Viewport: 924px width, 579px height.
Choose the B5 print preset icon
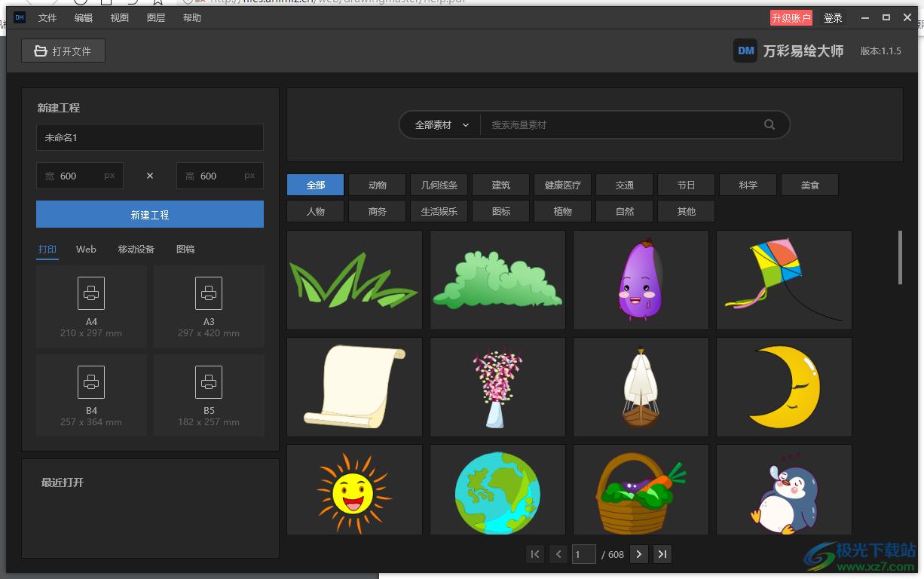[x=209, y=382]
